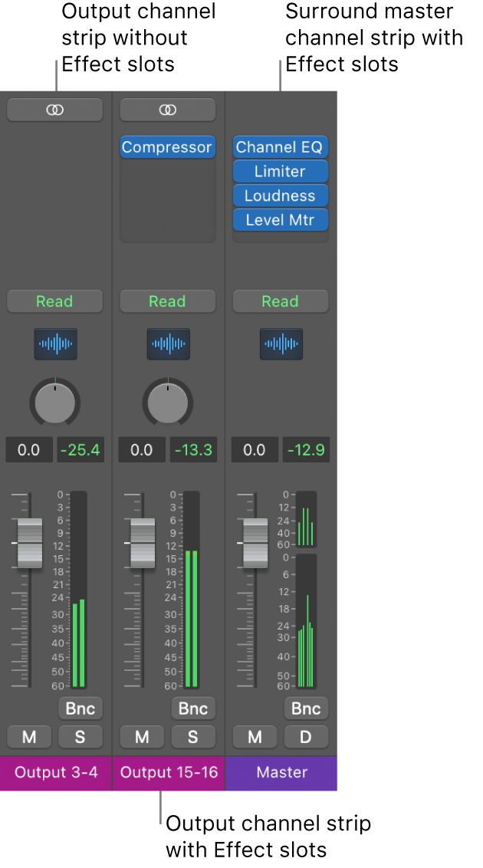Toggle stereo format icon on Output 3-4
The image size is (483, 868).
point(54,110)
